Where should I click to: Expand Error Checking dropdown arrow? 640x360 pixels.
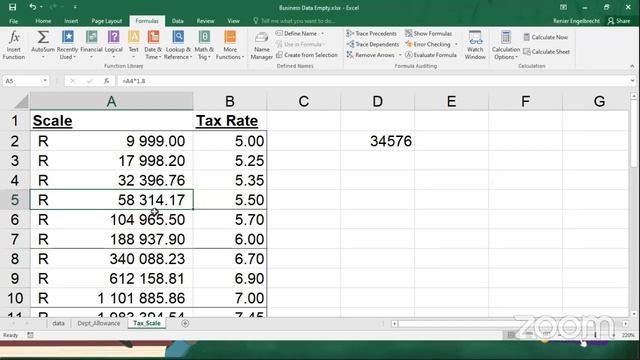[x=456, y=44]
